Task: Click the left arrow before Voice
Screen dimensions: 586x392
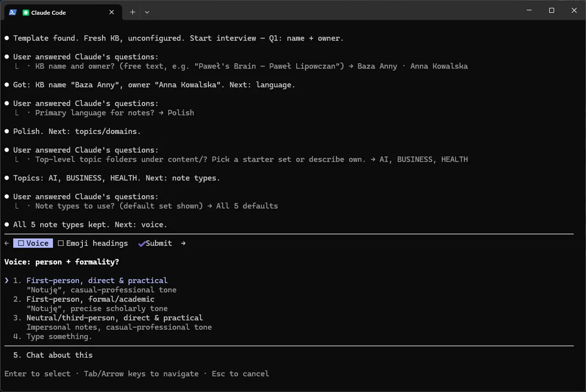Action: (x=7, y=244)
